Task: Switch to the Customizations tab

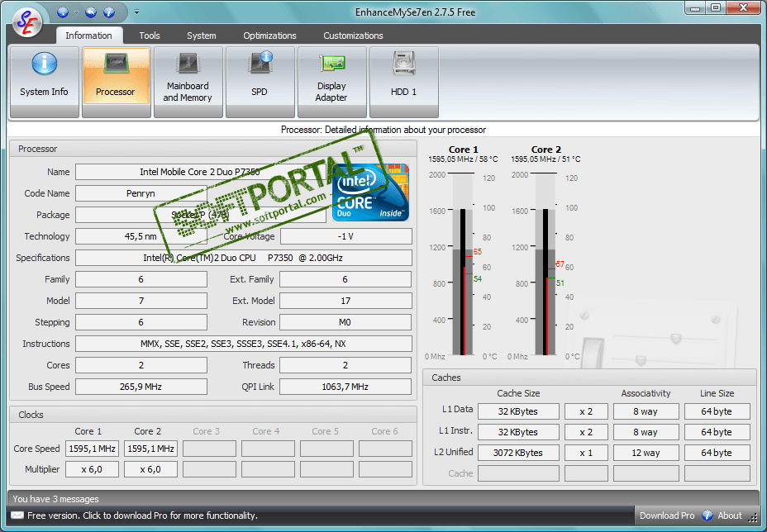Action: click(x=353, y=36)
